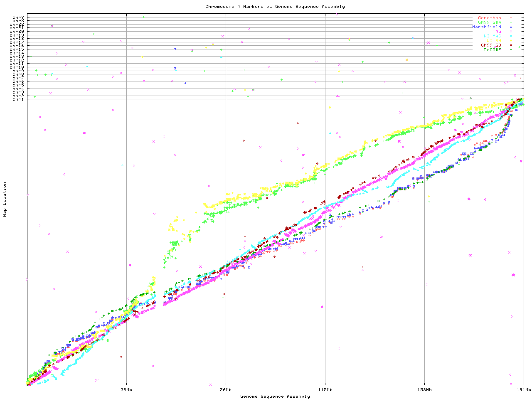
Task: Click the 153Mb x-axis tick label
Action: point(424,390)
